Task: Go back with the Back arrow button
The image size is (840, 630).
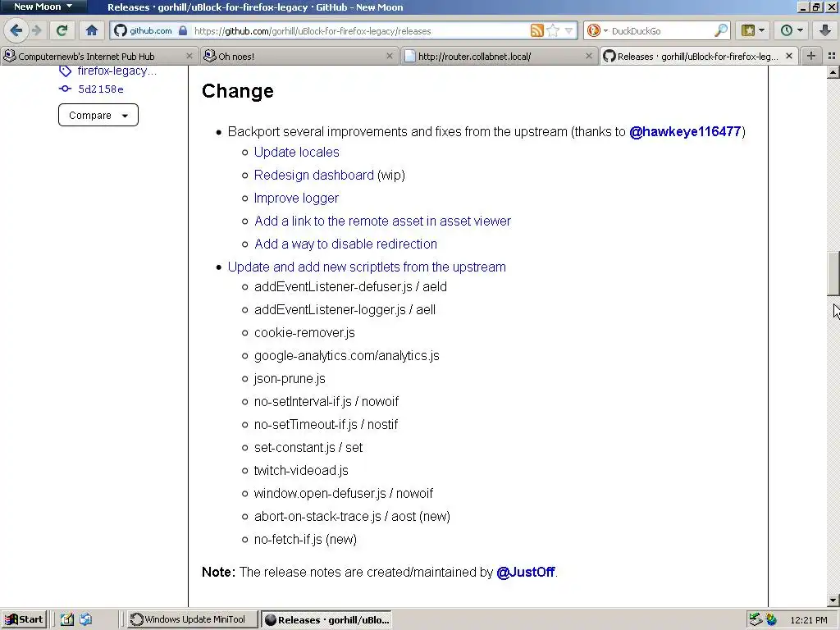Action: pyautogui.click(x=16, y=30)
